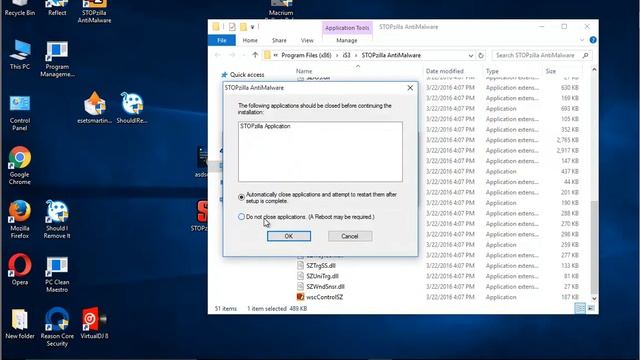Expand the address bar history dropdown
This screenshot has width=640, height=360.
pyautogui.click(x=471, y=56)
